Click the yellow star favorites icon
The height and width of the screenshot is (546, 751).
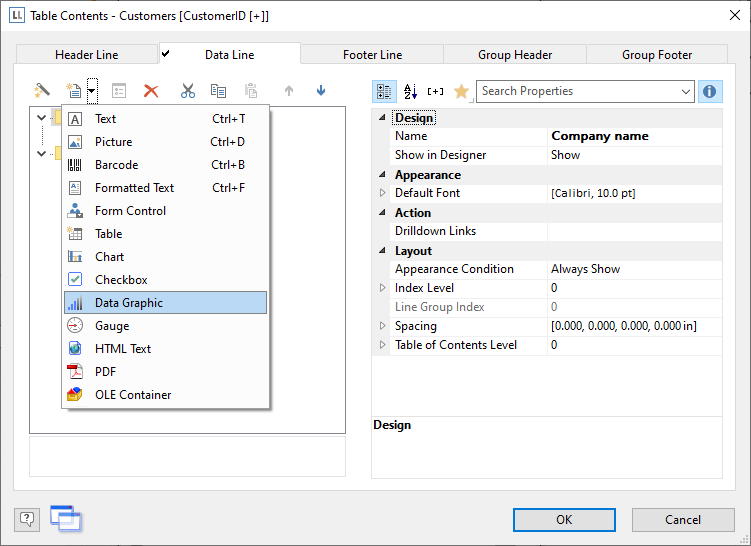click(461, 92)
